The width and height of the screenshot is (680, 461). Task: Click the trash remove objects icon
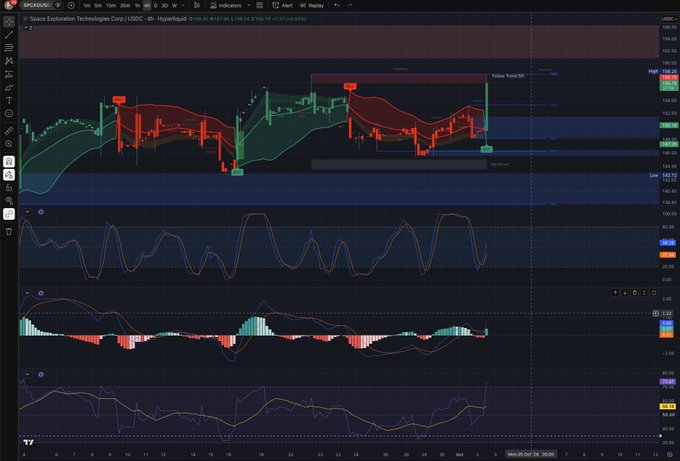9,232
